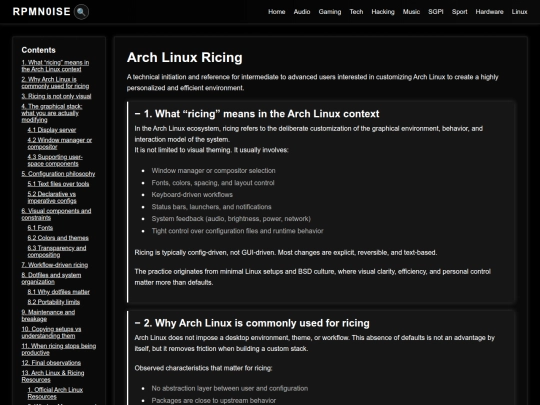Jump to 8. Dotfiles and system organization

click(x=51, y=278)
